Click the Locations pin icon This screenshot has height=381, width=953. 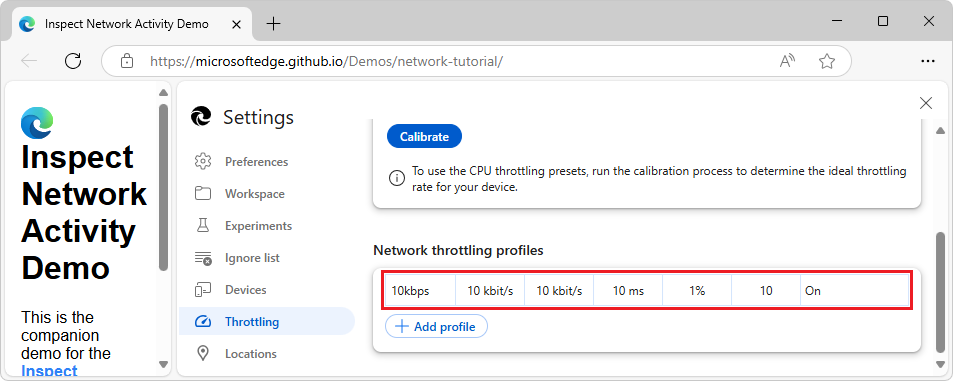(202, 354)
